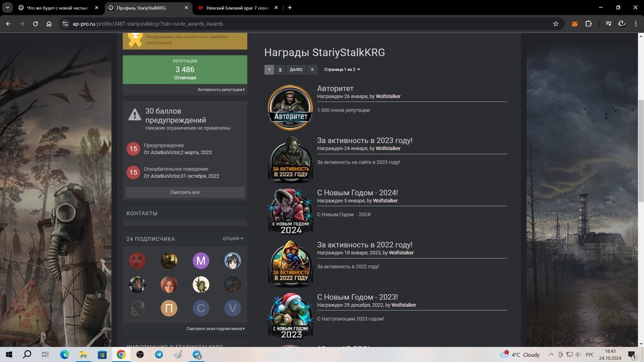Viewport: 644px width, 362px height.
Task: Click the С Новым Годом 2024 badge
Action: 290,211
